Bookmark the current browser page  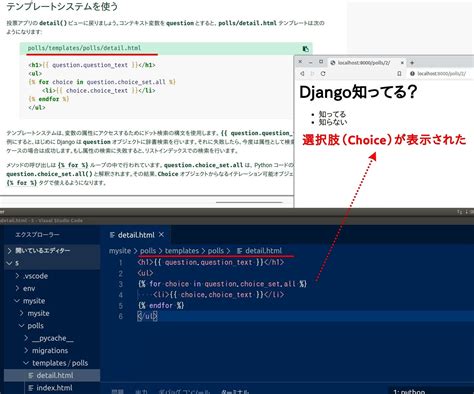point(399,74)
